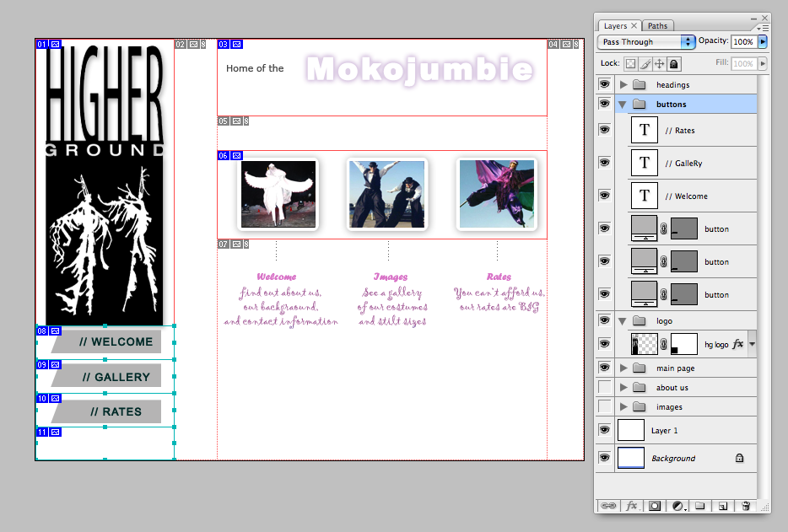Collapse the buttons layer group
Viewport: 788px width, 532px height.
pyautogui.click(x=623, y=105)
